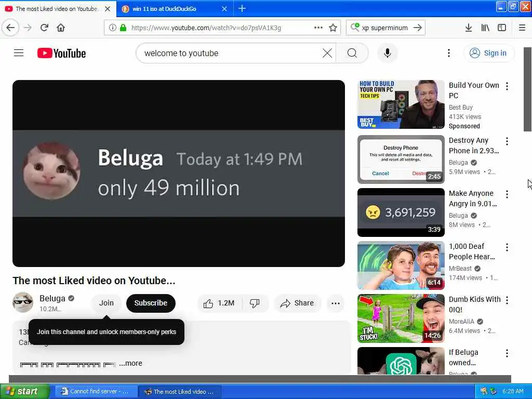
Task: Open the Best Buy advertiser name
Action: tap(460, 107)
